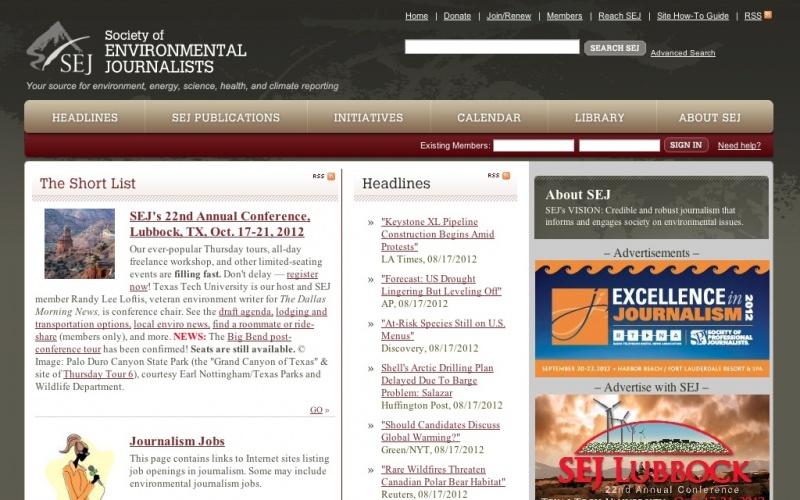This screenshot has width=800, height=500.
Task: Open the Donate link
Action: click(x=457, y=16)
